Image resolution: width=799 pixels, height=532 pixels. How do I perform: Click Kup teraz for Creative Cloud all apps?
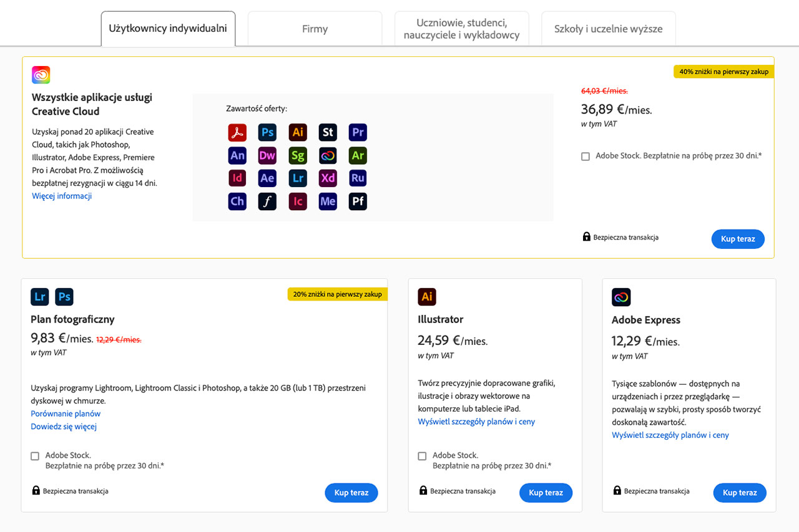pyautogui.click(x=738, y=239)
